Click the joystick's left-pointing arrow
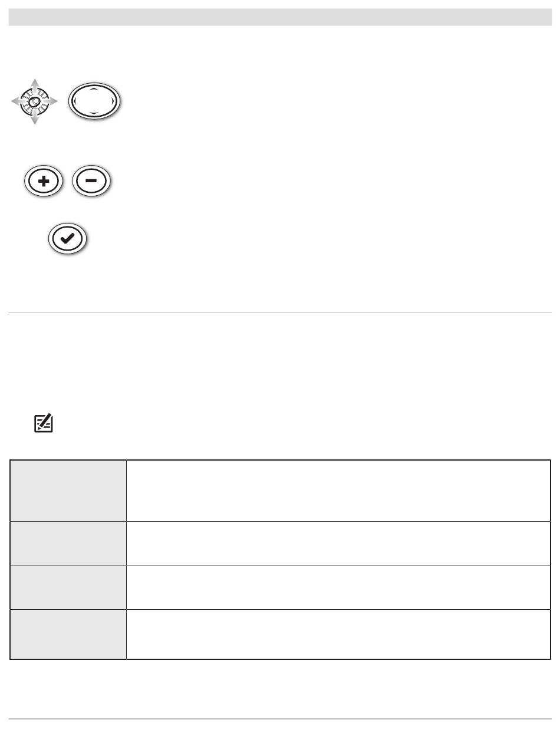The image size is (560, 736). pos(17,101)
